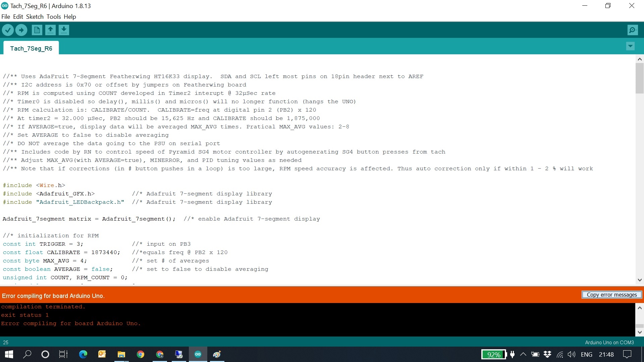Image resolution: width=644 pixels, height=362 pixels.
Task: Select the Tach_7Seg_R6 sketch tab
Action: [x=31, y=48]
